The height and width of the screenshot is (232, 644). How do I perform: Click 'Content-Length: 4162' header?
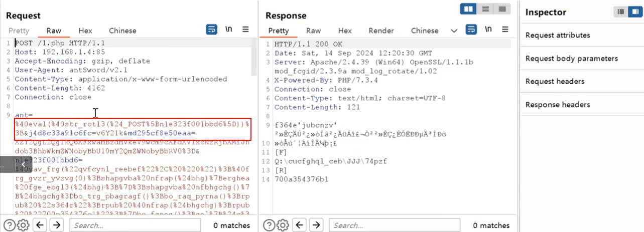pos(60,88)
